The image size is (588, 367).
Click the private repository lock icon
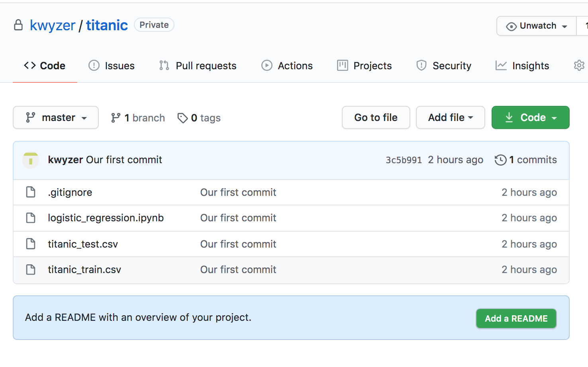tap(18, 25)
